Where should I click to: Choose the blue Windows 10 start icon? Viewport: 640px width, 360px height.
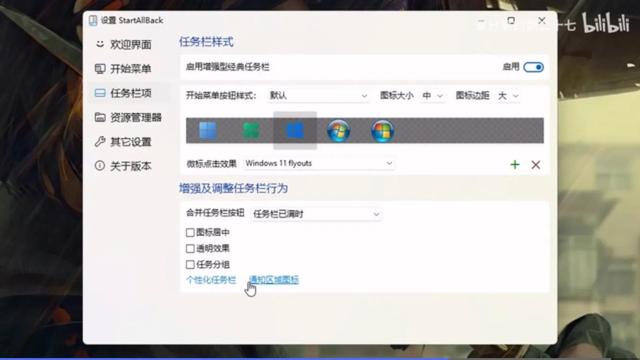click(295, 131)
